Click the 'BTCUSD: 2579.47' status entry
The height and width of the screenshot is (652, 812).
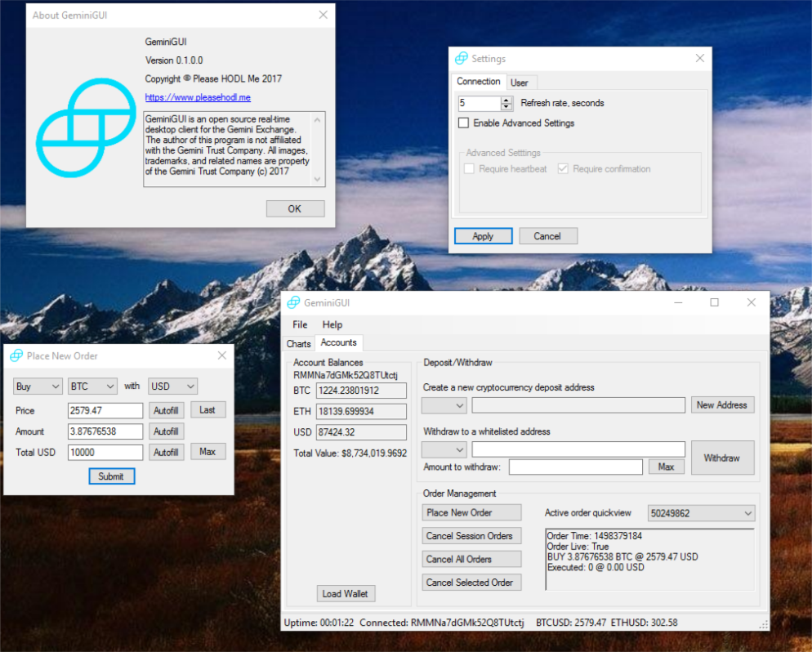pos(571,623)
